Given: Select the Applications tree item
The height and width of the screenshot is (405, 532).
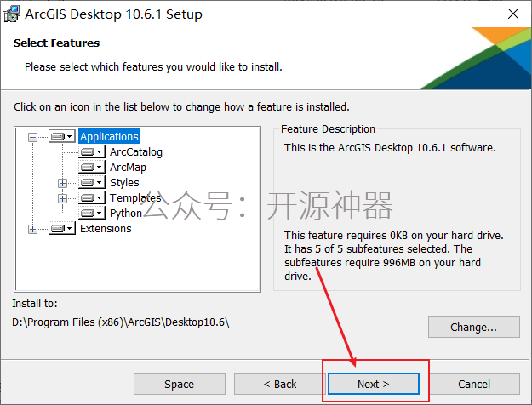Looking at the screenshot, I should (109, 136).
